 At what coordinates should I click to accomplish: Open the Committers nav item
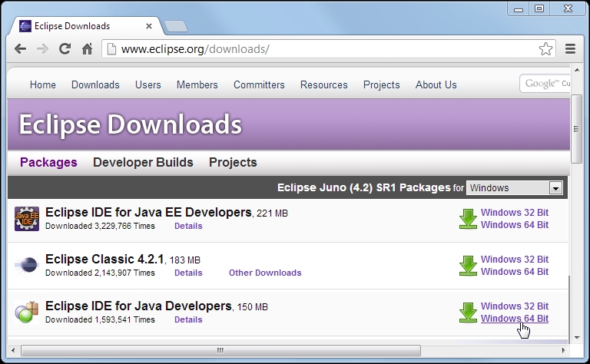point(259,84)
